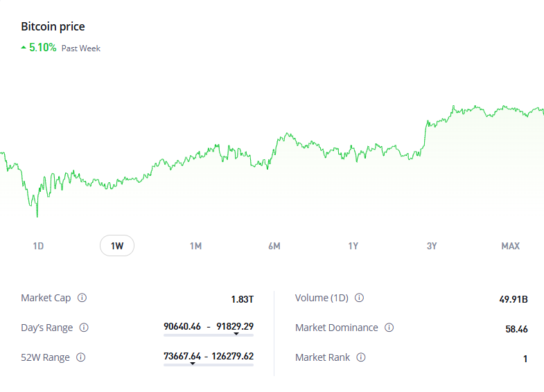
Task: Click the 1.83T market cap value
Action: click(243, 299)
